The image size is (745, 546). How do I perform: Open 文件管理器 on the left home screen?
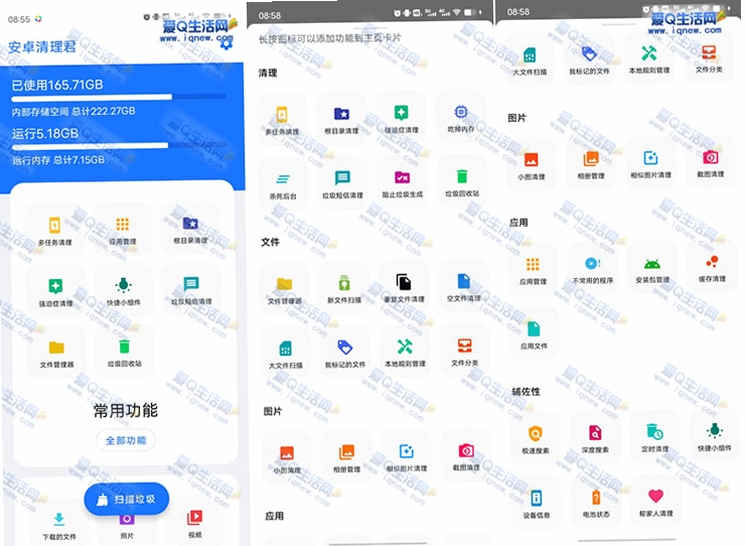click(x=57, y=353)
